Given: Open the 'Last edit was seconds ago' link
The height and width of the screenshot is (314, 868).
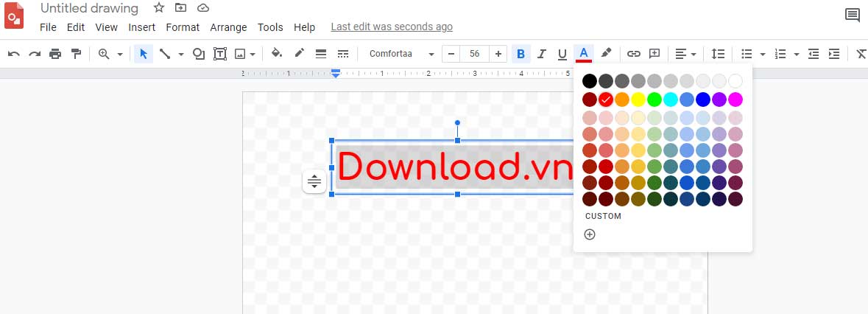Looking at the screenshot, I should click(392, 27).
